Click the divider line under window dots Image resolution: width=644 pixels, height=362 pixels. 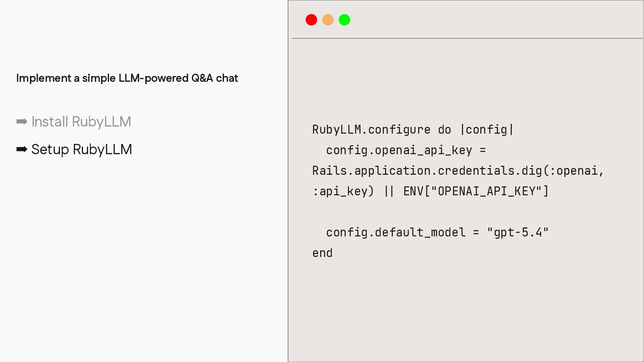pyautogui.click(x=467, y=38)
